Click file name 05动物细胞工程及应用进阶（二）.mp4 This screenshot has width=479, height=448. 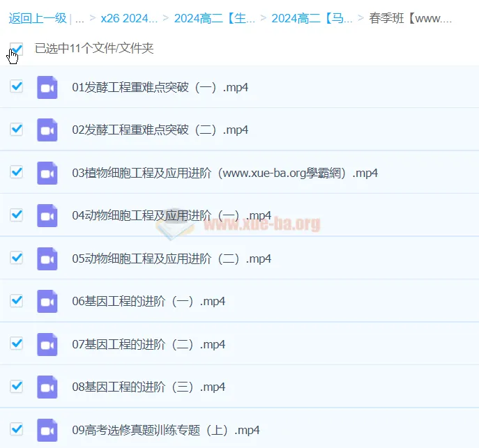[x=172, y=258]
